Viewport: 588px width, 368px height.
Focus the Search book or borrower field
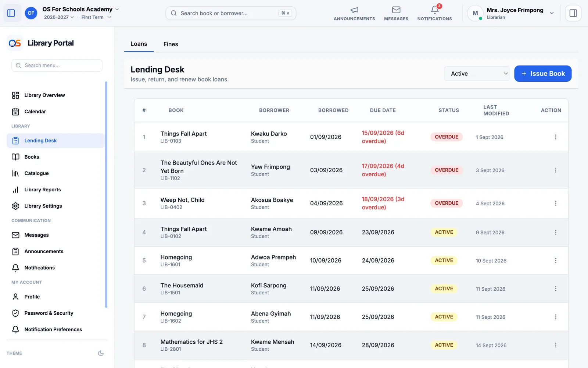click(x=231, y=13)
